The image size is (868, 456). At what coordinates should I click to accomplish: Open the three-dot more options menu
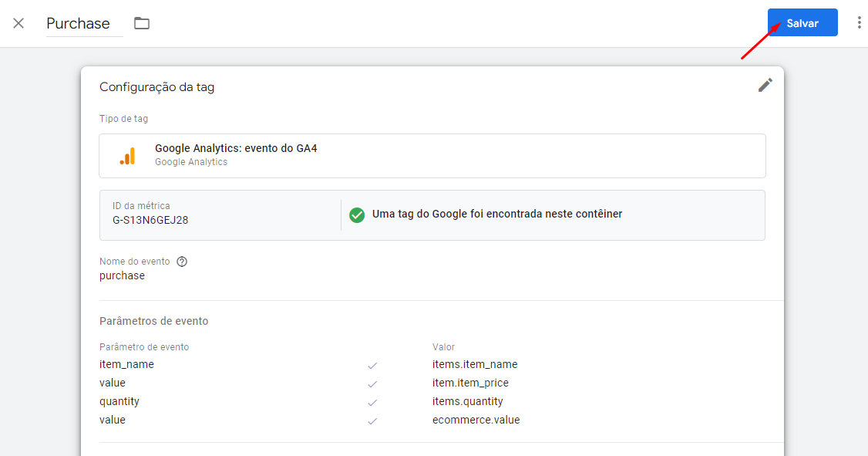pos(859,22)
